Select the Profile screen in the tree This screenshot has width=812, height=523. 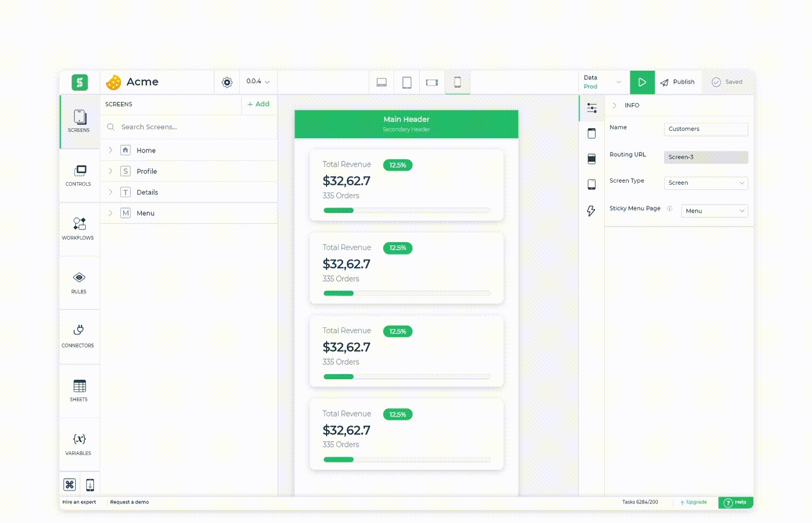pyautogui.click(x=147, y=171)
